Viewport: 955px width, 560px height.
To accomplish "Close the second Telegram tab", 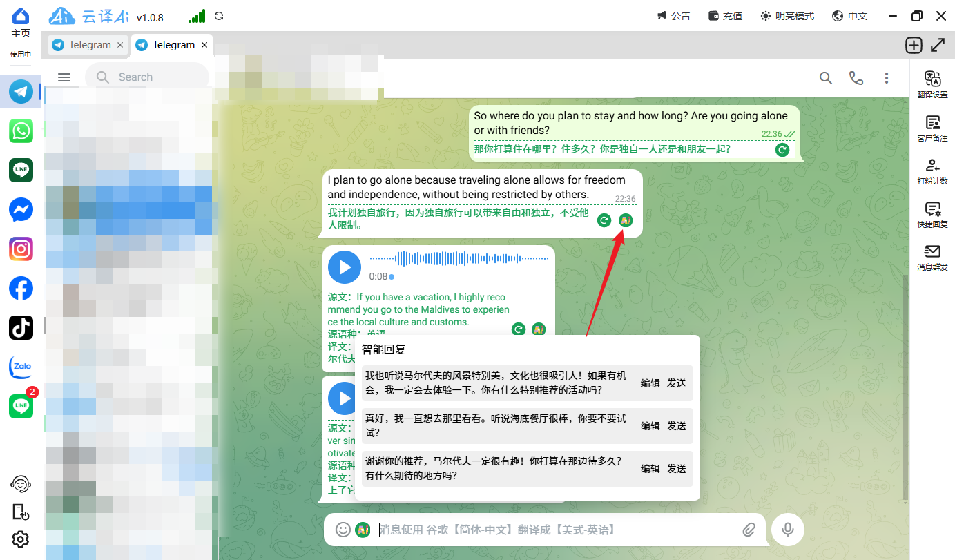I will click(204, 45).
